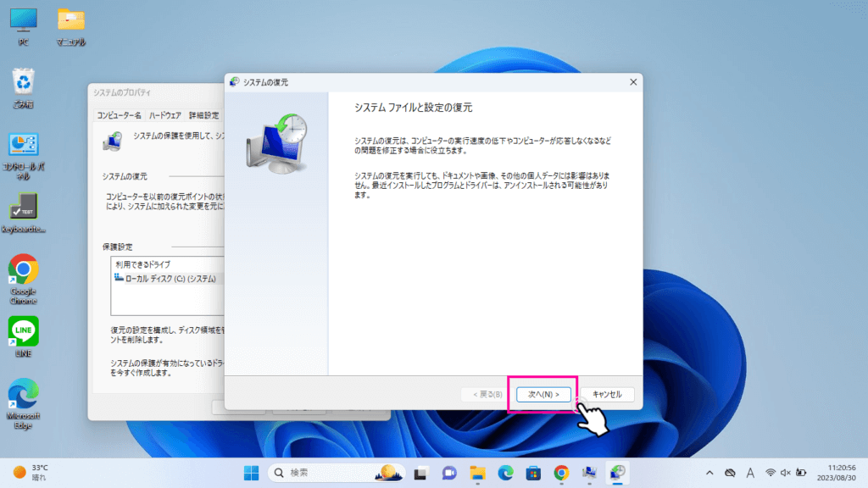
Task: Click the muted volume icon in tray
Action: click(786, 472)
